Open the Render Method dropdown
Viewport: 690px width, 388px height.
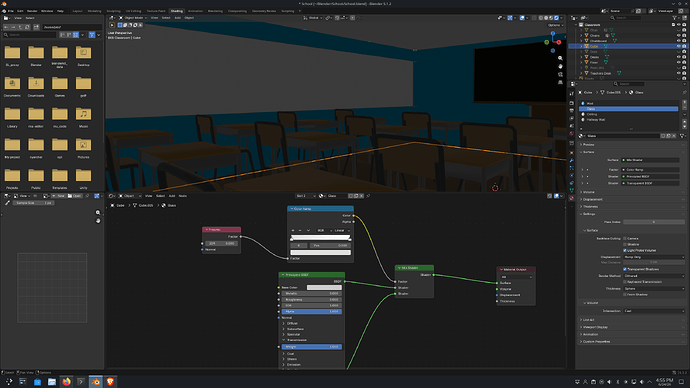654,276
